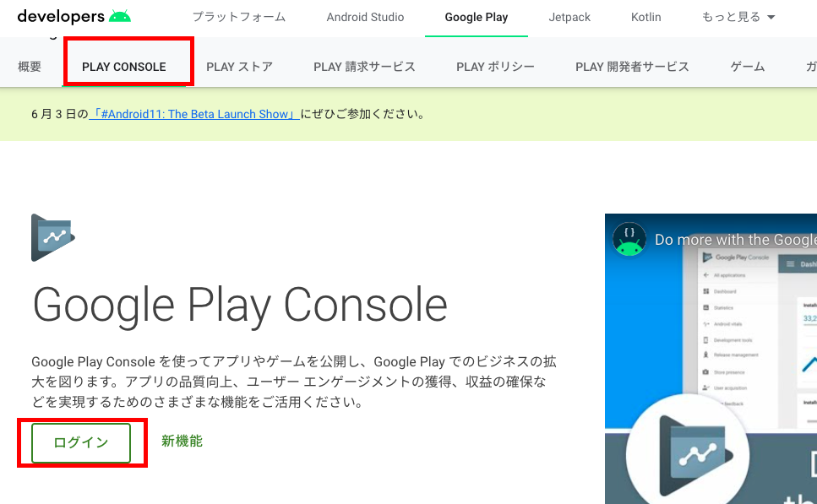This screenshot has width=817, height=504.
Task: Open the プラットフォーム top navigation item
Action: coord(239,17)
